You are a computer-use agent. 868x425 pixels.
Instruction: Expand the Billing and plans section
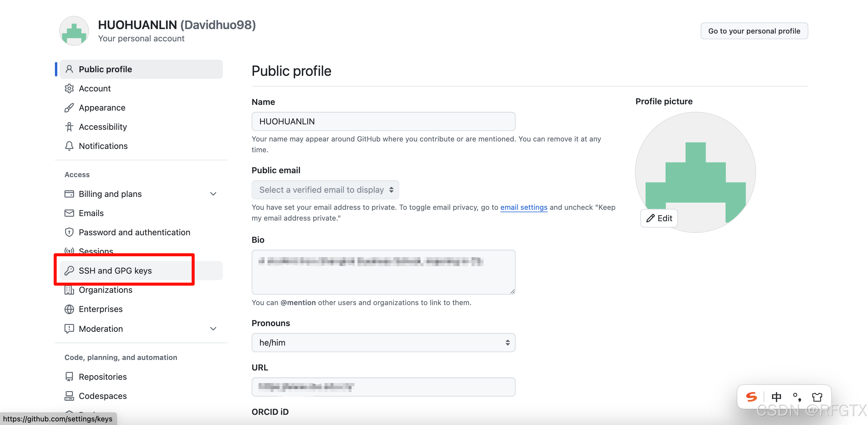click(x=213, y=194)
